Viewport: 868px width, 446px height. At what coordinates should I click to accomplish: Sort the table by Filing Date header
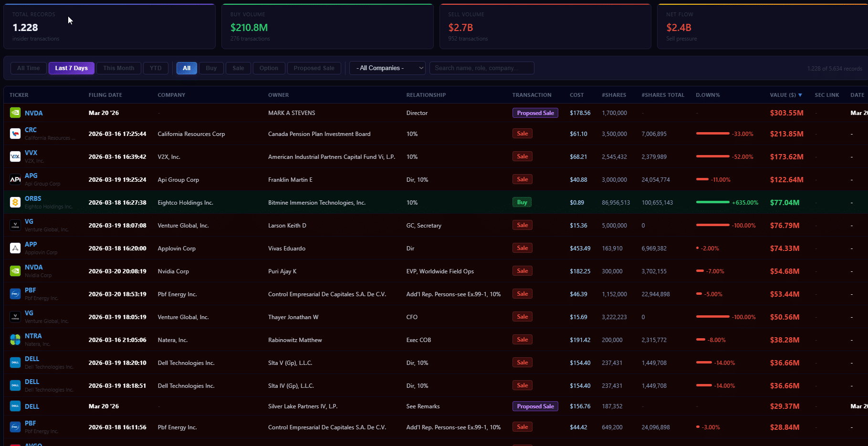click(105, 95)
